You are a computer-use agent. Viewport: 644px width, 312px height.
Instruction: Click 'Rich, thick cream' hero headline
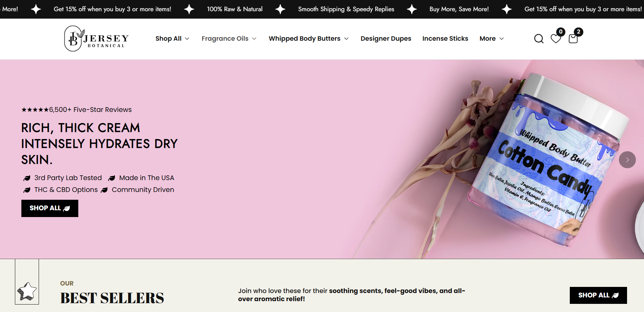coord(99,144)
